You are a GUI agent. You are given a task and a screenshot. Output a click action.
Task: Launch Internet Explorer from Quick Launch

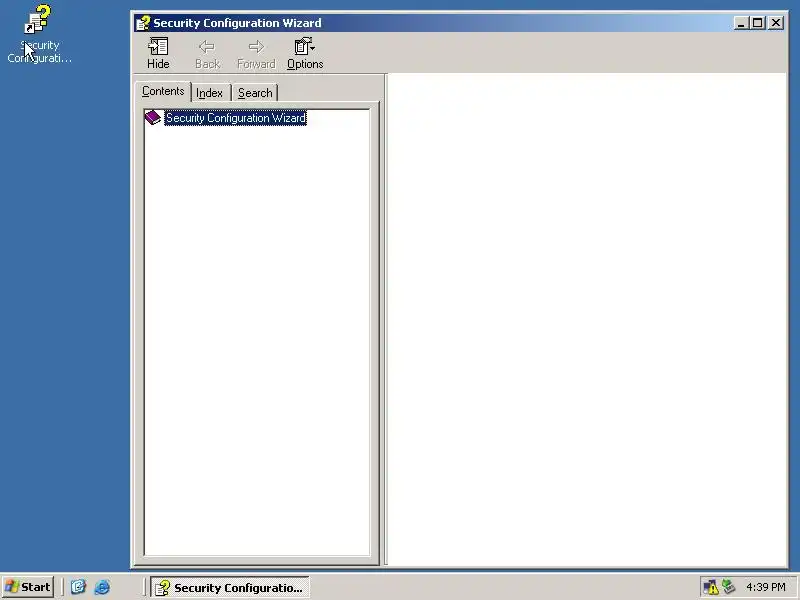click(102, 587)
